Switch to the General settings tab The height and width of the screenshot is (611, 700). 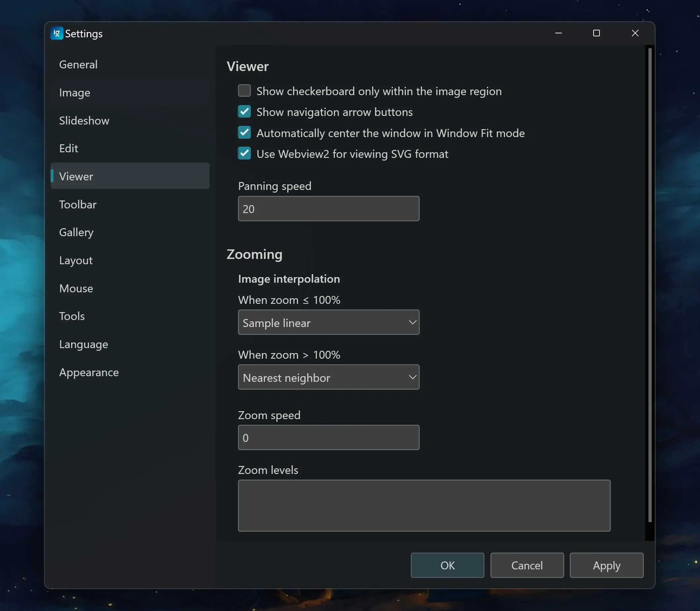pyautogui.click(x=78, y=64)
